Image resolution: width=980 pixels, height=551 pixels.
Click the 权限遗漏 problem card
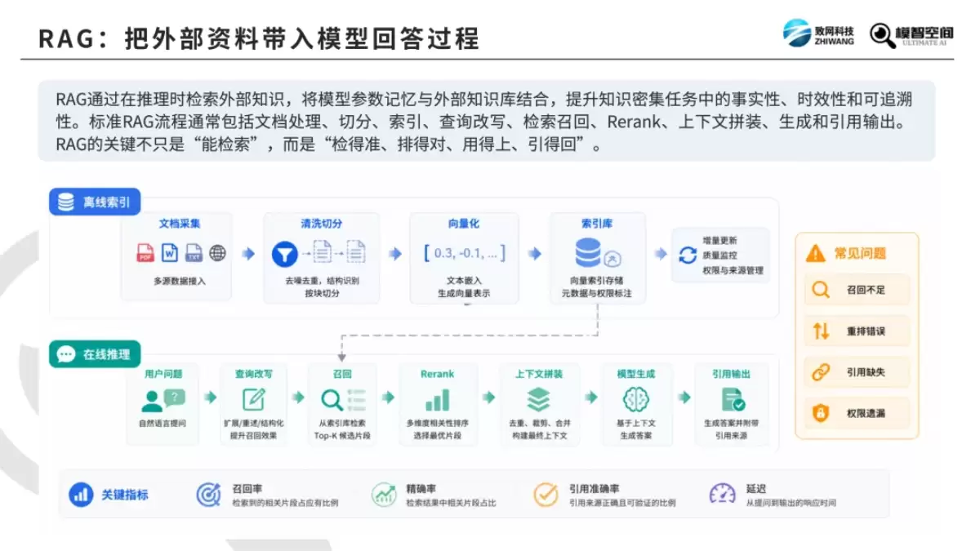[x=857, y=413]
